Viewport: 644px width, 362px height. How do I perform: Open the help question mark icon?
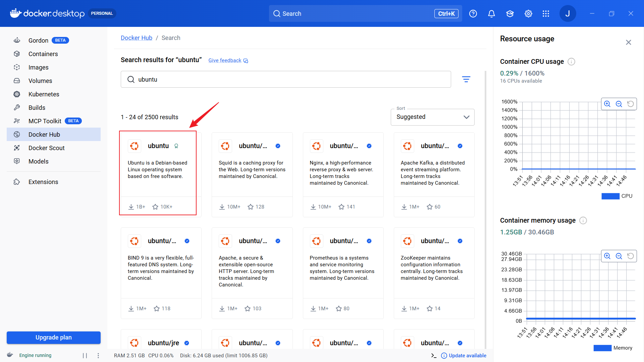coord(473,13)
